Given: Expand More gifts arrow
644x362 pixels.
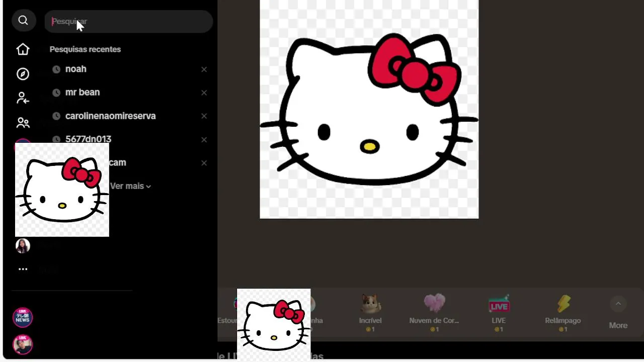Looking at the screenshot, I should tap(618, 304).
